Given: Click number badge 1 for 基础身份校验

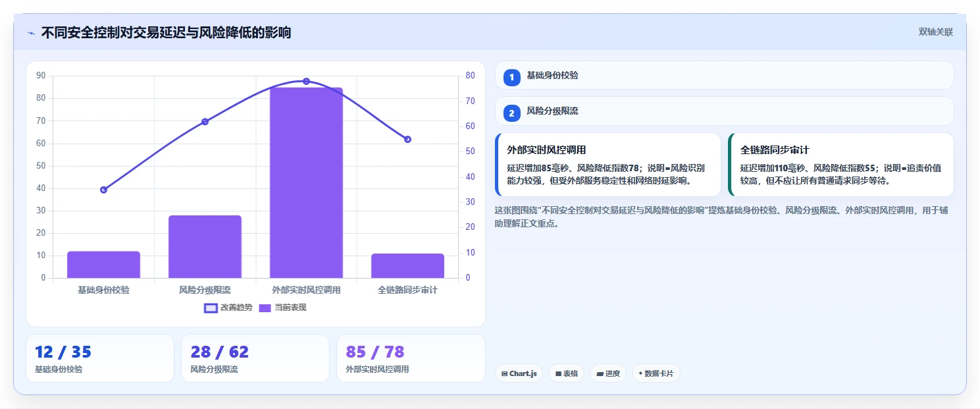Looking at the screenshot, I should click(x=511, y=77).
